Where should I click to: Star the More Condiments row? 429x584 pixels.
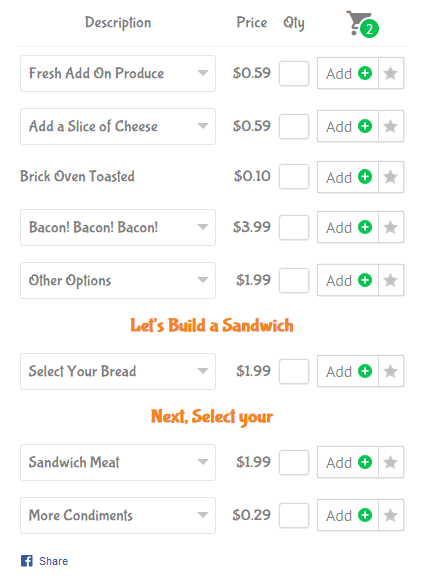(x=391, y=515)
